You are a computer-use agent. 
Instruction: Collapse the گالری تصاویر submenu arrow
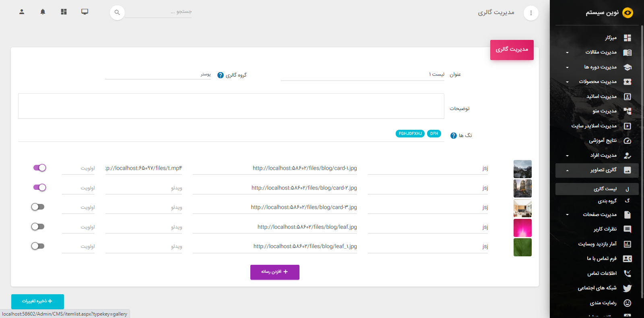coord(567,170)
